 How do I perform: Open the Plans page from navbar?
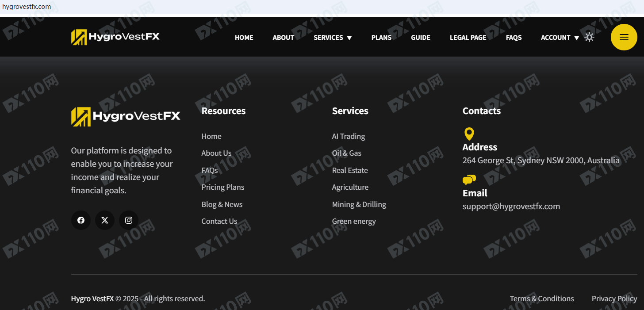[381, 38]
